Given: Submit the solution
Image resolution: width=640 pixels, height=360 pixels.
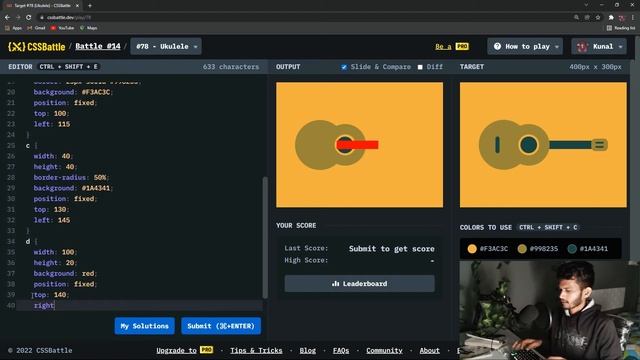Looking at the screenshot, I should point(221,326).
